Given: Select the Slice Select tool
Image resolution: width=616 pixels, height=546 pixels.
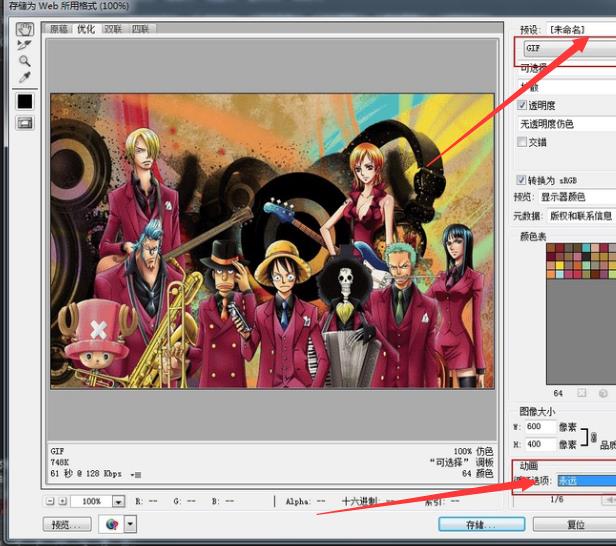Looking at the screenshot, I should point(25,45).
